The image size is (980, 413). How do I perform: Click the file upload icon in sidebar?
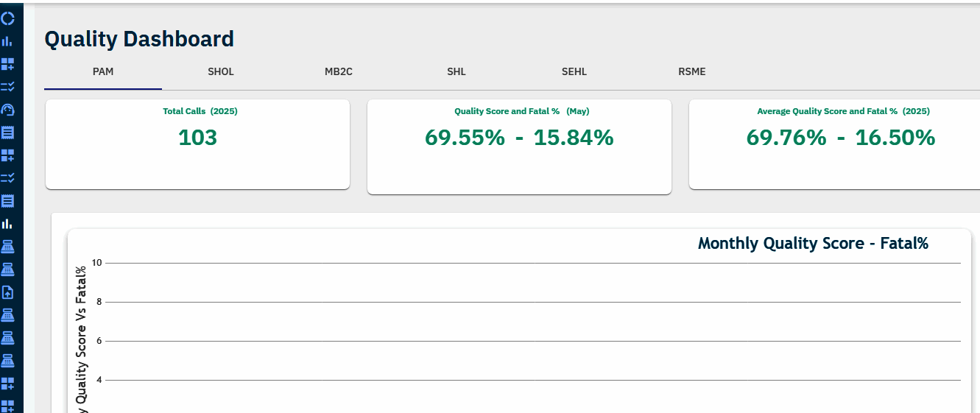pos(8,292)
